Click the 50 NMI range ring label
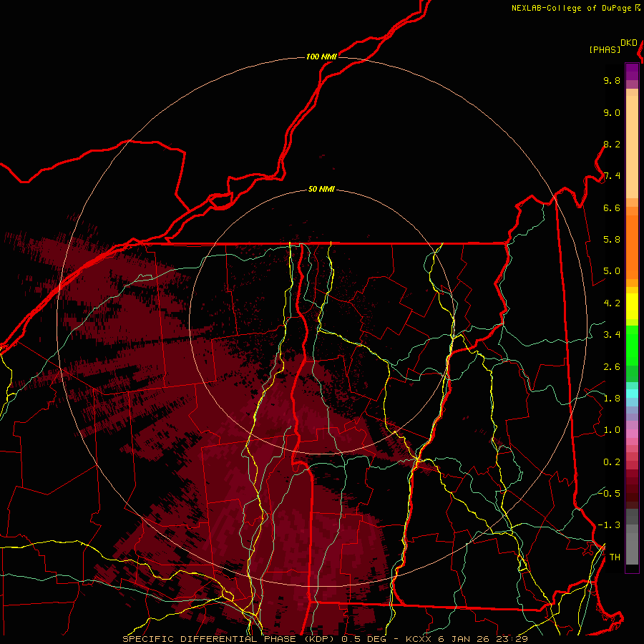644x644 pixels. coord(321,190)
